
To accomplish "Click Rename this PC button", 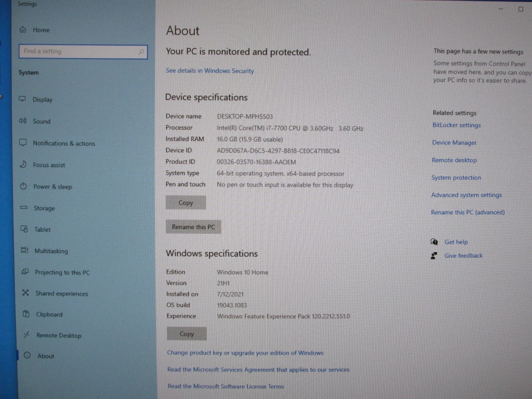I will click(x=193, y=227).
